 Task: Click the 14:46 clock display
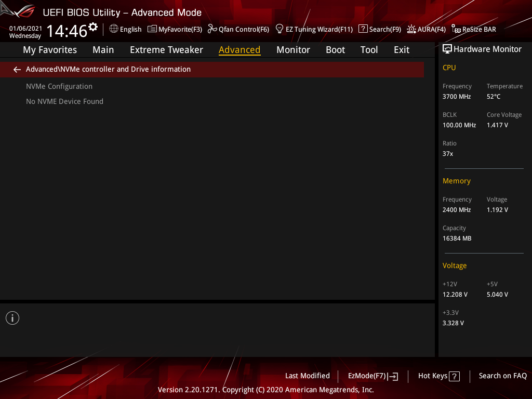click(67, 31)
